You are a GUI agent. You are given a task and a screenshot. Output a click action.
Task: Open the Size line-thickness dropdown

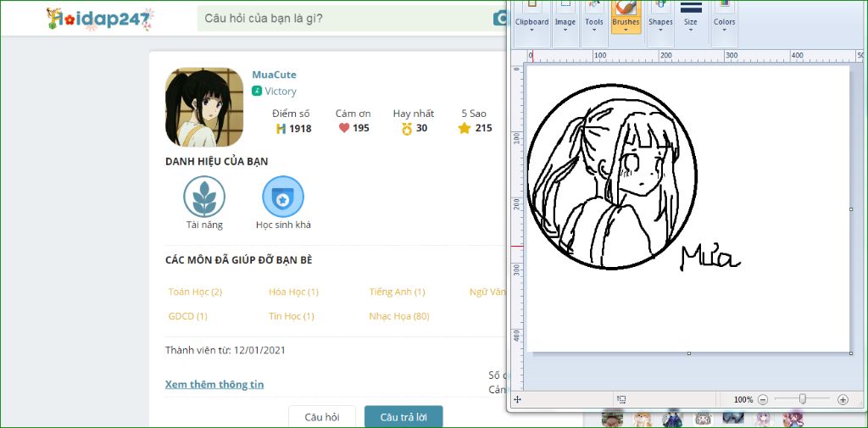point(691,30)
